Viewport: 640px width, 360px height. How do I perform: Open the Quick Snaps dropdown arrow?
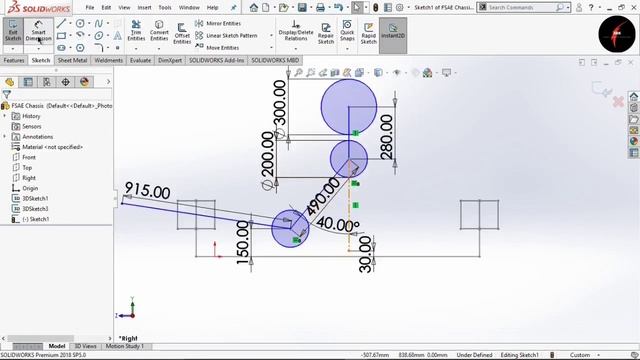tap(347, 49)
